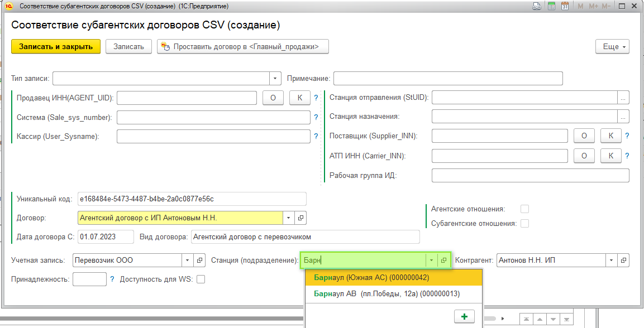Click the green plus button to create station
This screenshot has height=328, width=644.
coord(464,316)
